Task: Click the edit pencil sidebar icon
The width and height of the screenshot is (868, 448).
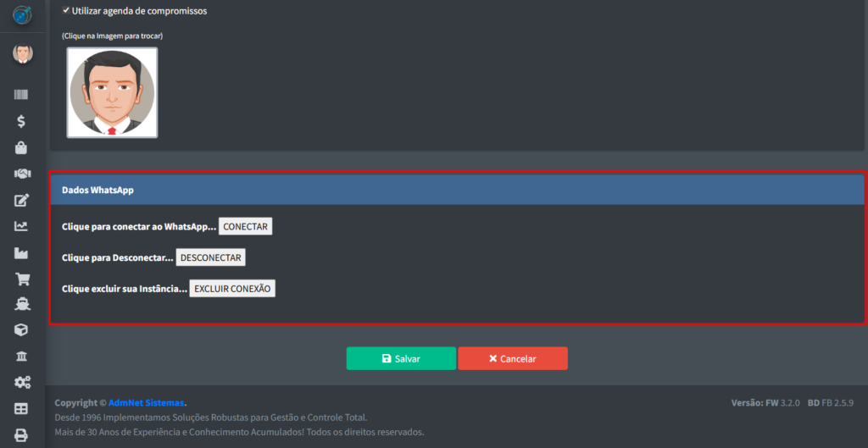Action: [x=22, y=201]
